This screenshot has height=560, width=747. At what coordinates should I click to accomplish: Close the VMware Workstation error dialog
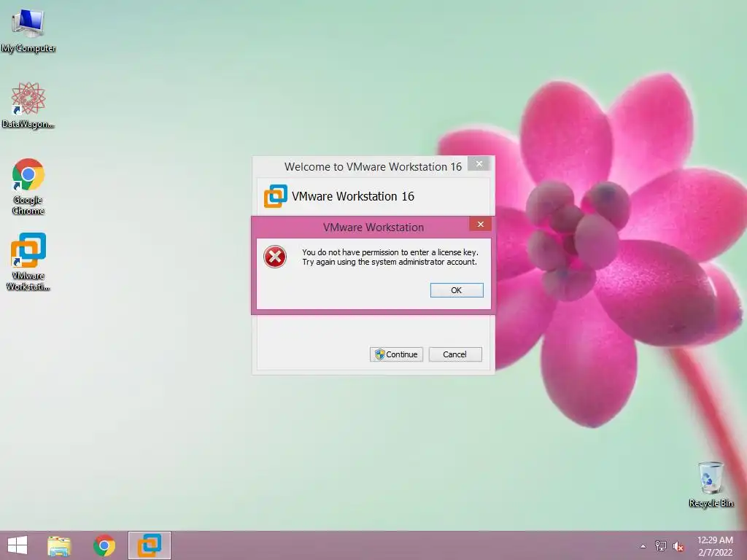click(x=480, y=224)
